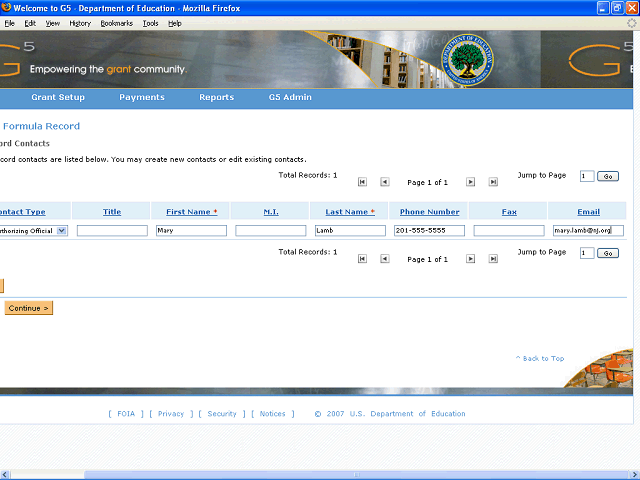The width and height of the screenshot is (640, 480).
Task: Click the Firefox loading throbber icon
Action: point(631,23)
